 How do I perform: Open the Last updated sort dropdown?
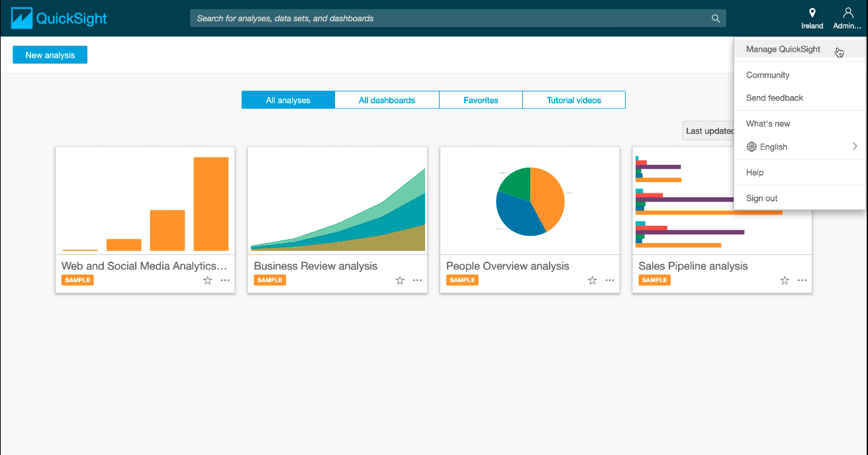(x=709, y=130)
